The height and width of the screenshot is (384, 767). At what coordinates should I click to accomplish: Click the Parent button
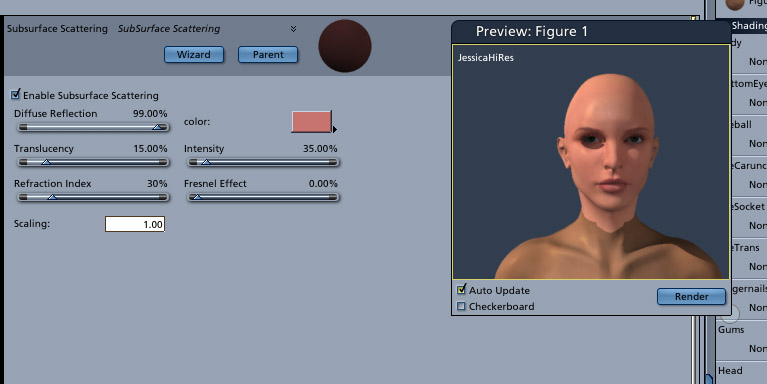(268, 54)
